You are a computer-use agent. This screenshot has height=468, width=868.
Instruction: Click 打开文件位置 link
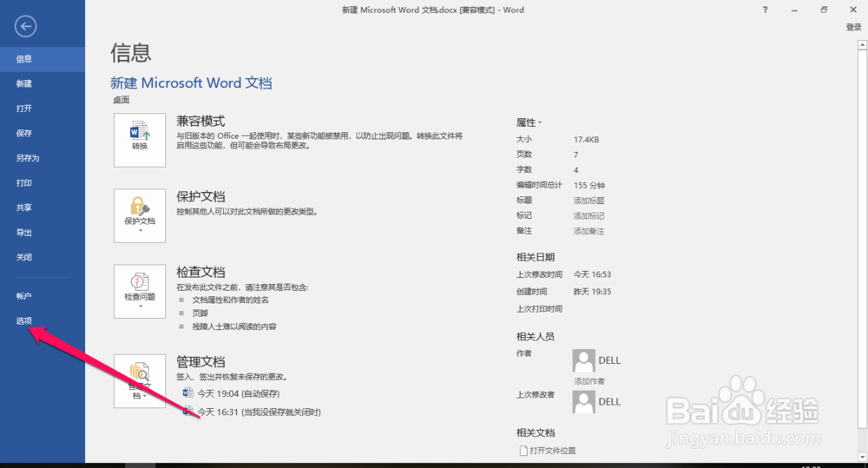(x=548, y=451)
